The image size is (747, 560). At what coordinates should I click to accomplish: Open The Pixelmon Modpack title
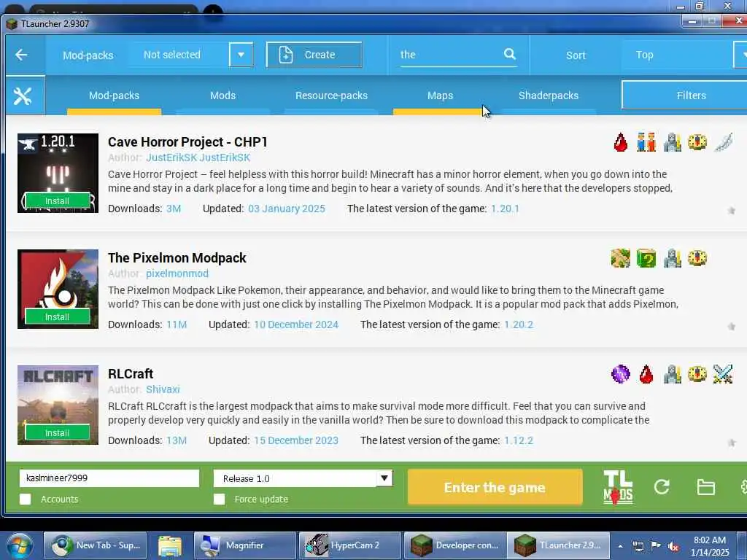177,258
